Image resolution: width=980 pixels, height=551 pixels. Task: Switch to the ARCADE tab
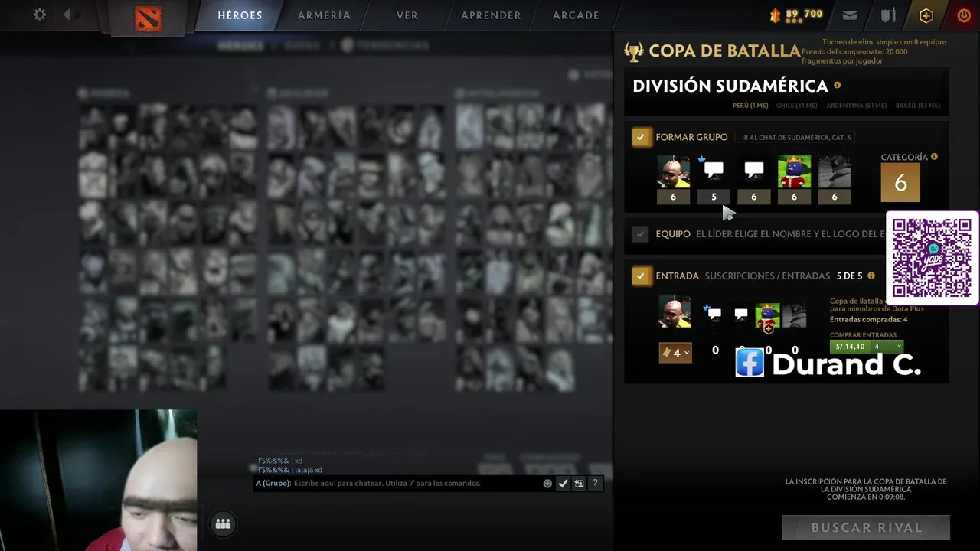(576, 15)
